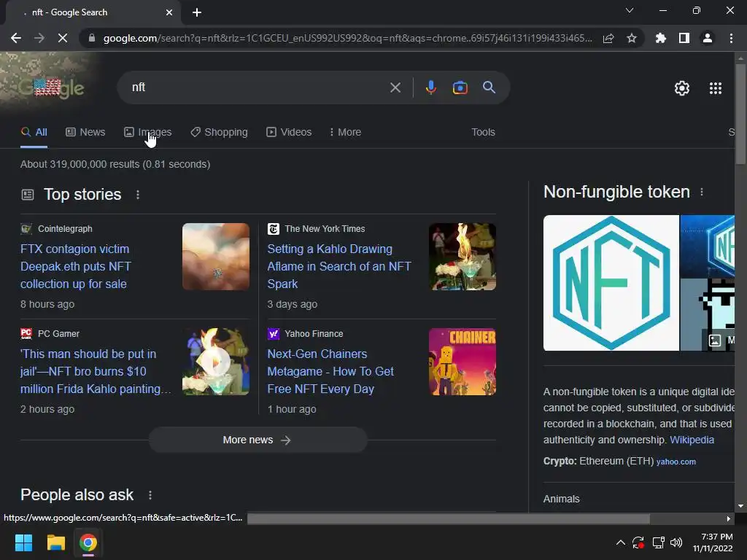The width and height of the screenshot is (747, 560).
Task: Click the New York Times story thumbnail
Action: click(462, 257)
